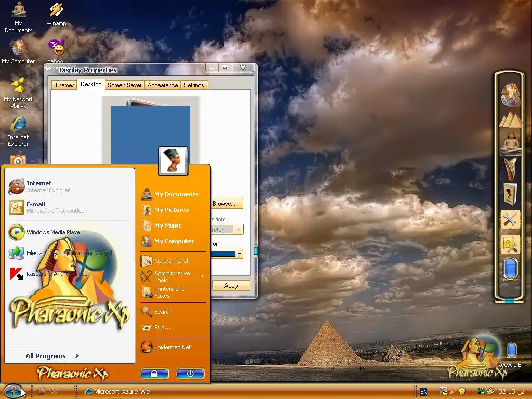
Task: Click the pharaoh mask icon in the side dock
Action: 510,95
